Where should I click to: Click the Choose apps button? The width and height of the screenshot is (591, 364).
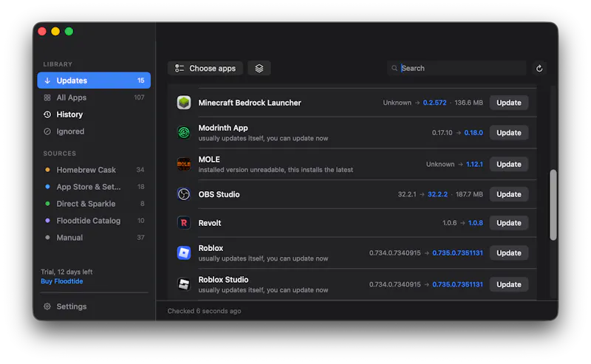coord(205,68)
